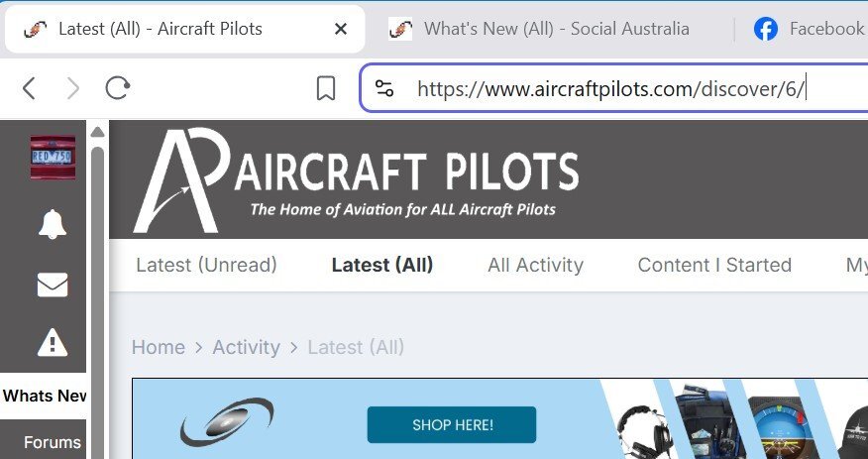This screenshot has height=459, width=868.
Task: Click the sidebar scrollbar up arrow
Action: point(97,132)
